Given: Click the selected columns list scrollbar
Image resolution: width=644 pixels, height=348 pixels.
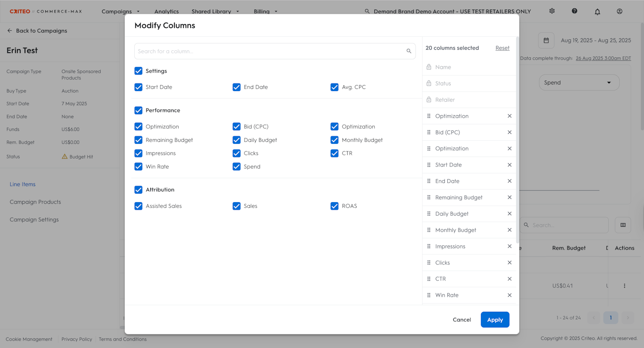Looking at the screenshot, I should click(517, 141).
